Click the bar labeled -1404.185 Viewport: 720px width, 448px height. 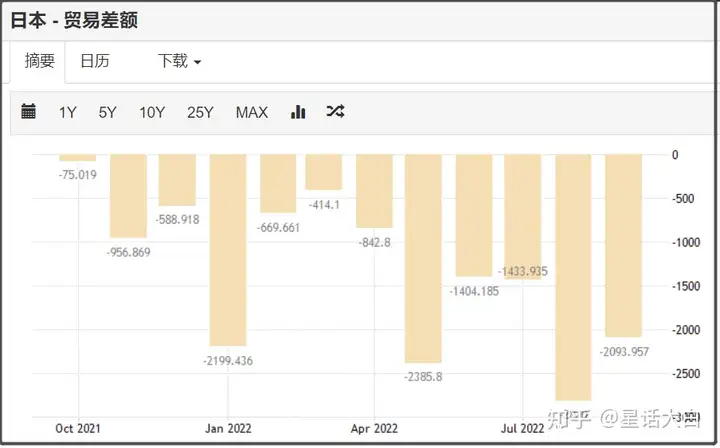[x=473, y=215]
